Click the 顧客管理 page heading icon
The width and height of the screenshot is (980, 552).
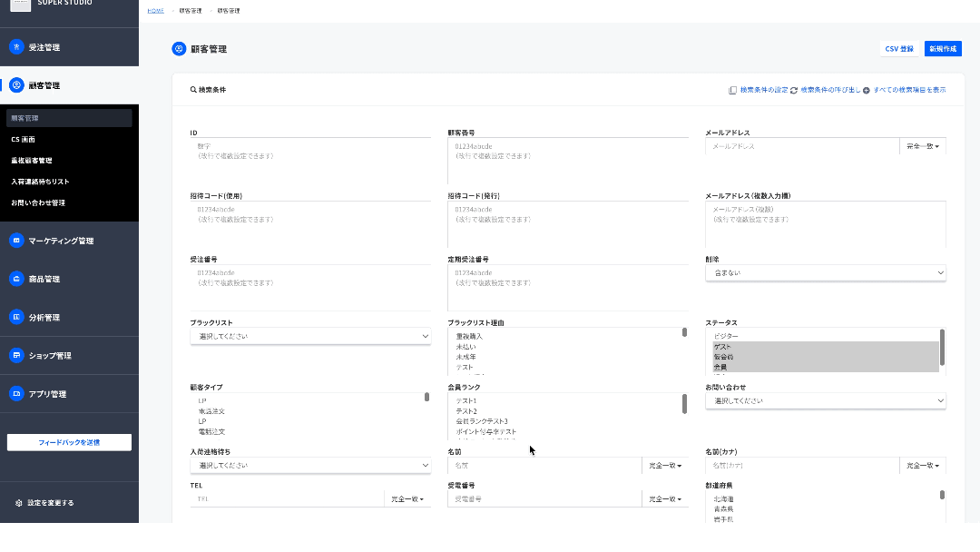(179, 49)
